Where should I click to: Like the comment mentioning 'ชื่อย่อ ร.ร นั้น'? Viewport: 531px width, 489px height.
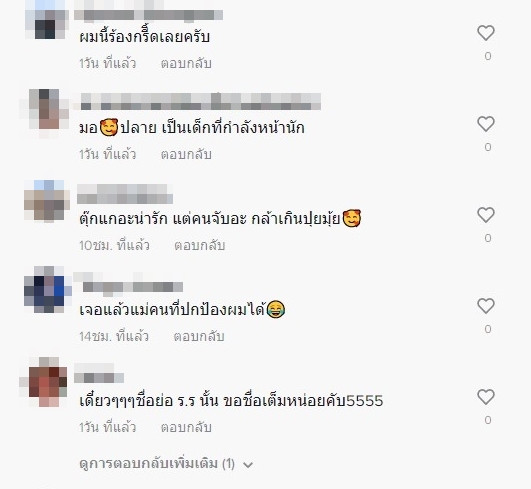(486, 397)
